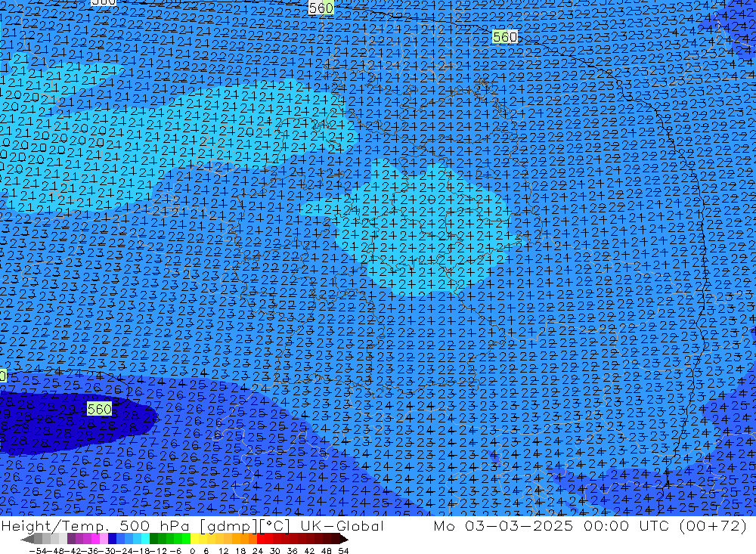
Task: Click the '12' legend value
Action: pos(223,551)
